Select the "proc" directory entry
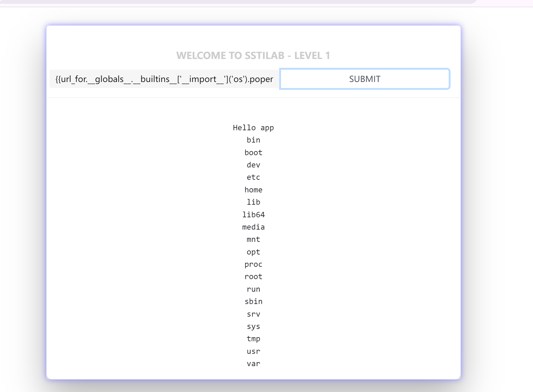Viewport: 533px width, 392px height. coord(253,264)
